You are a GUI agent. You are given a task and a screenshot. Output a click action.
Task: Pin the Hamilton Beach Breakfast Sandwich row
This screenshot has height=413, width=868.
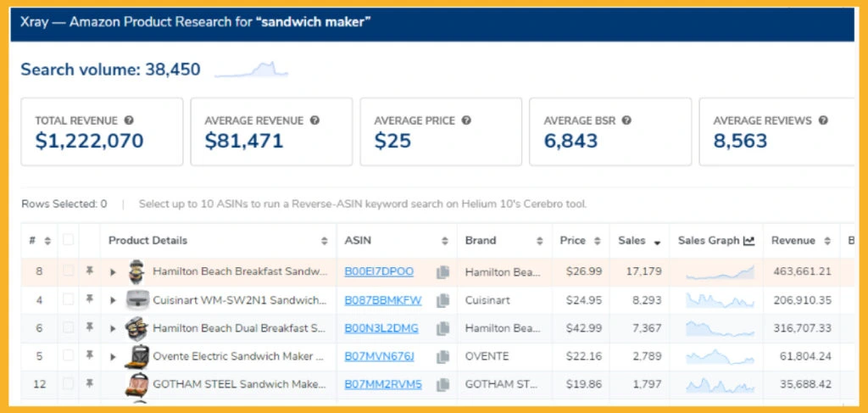point(88,272)
